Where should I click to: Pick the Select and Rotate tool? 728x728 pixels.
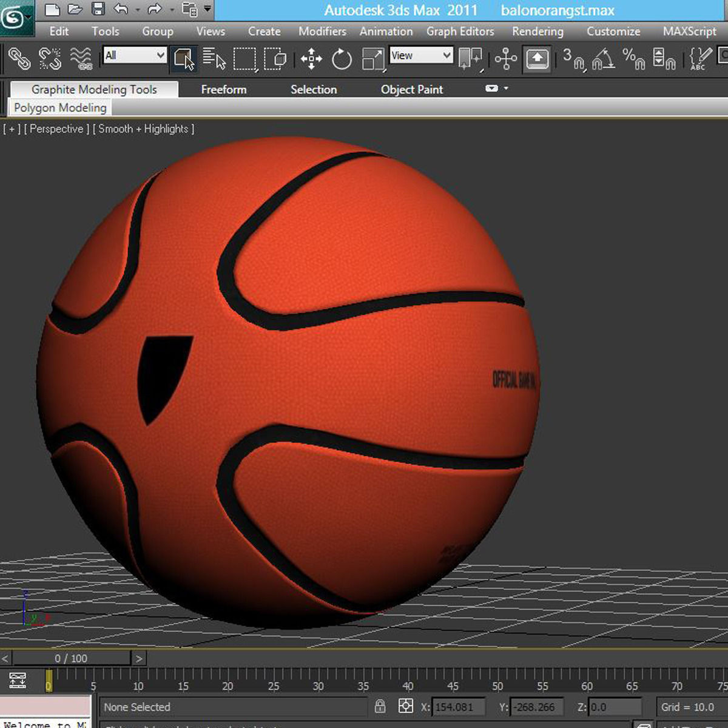click(342, 59)
